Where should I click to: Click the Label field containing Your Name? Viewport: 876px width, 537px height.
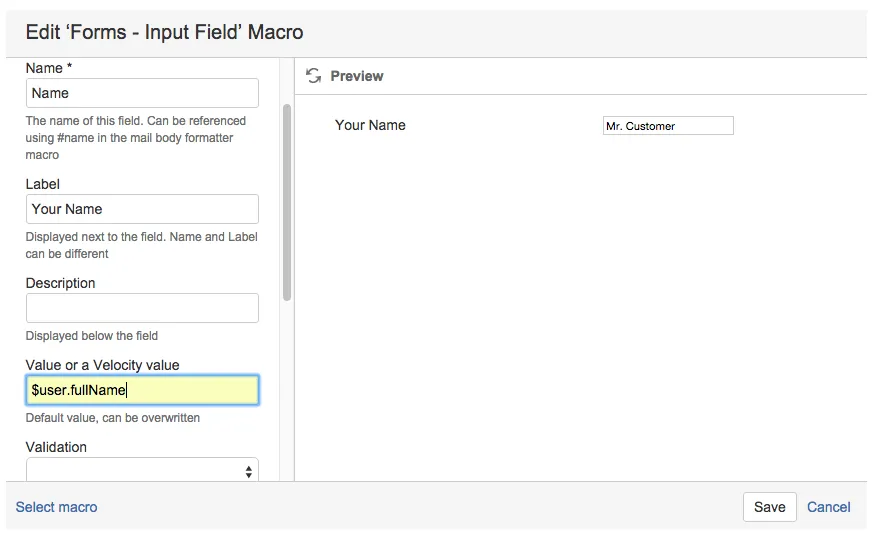pos(142,209)
